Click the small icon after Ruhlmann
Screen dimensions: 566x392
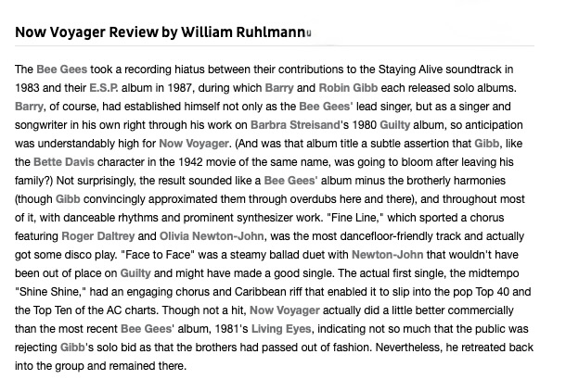(x=309, y=33)
